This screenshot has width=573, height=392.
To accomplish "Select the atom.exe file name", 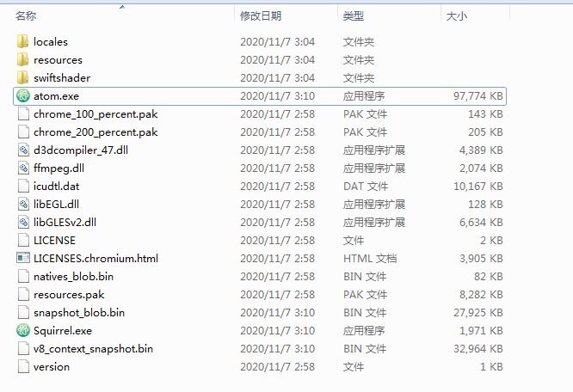I will pos(56,96).
